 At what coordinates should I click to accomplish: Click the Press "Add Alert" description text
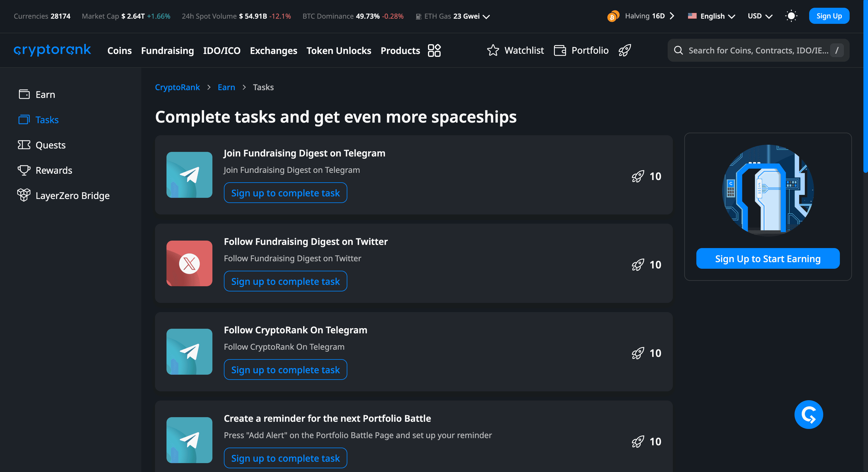358,435
